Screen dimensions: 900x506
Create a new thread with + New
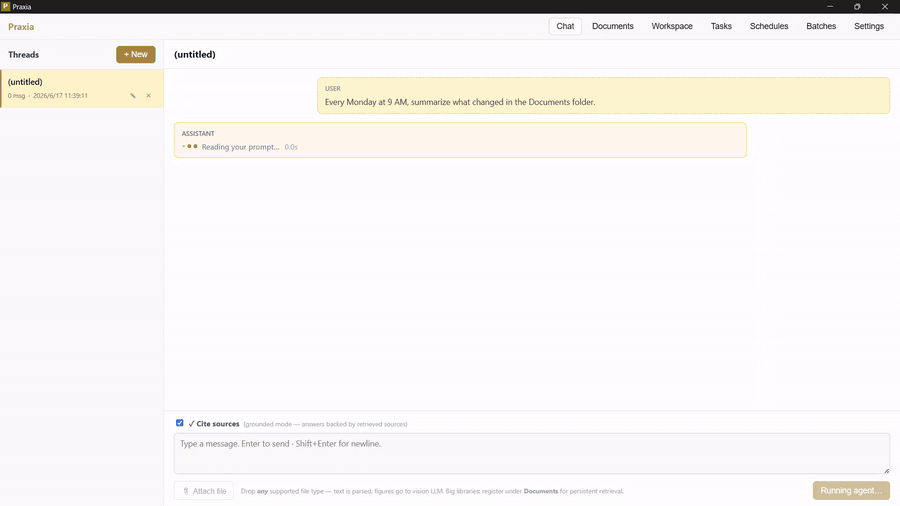pyautogui.click(x=135, y=55)
